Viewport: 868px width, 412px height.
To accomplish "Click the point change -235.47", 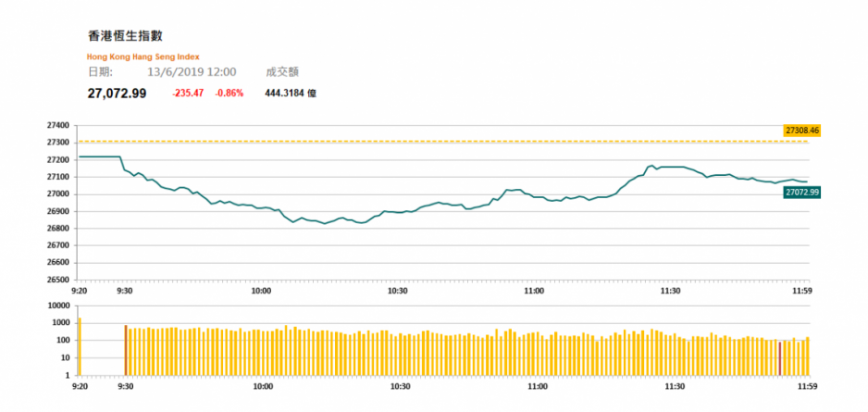I will 188,94.
